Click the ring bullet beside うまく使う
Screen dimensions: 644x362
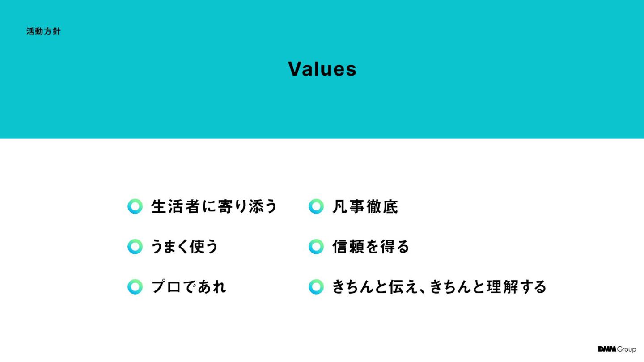point(135,246)
